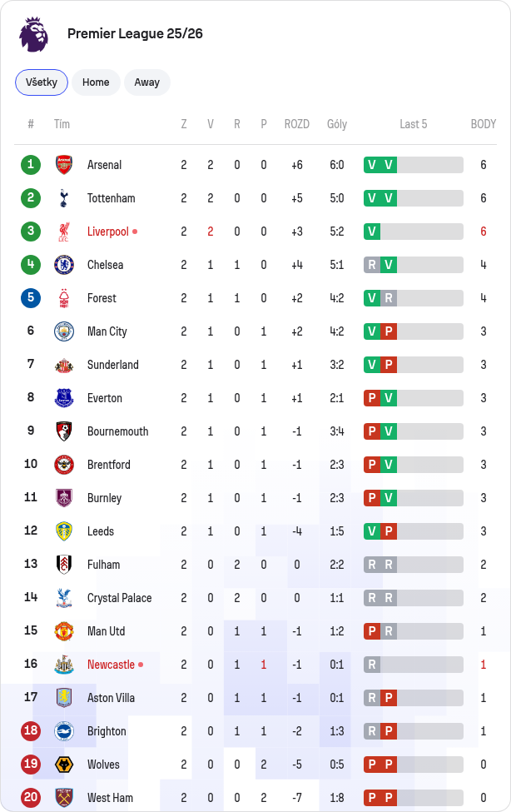This screenshot has width=511, height=812.
Task: Open the Man Utd club badge
Action: click(x=64, y=631)
